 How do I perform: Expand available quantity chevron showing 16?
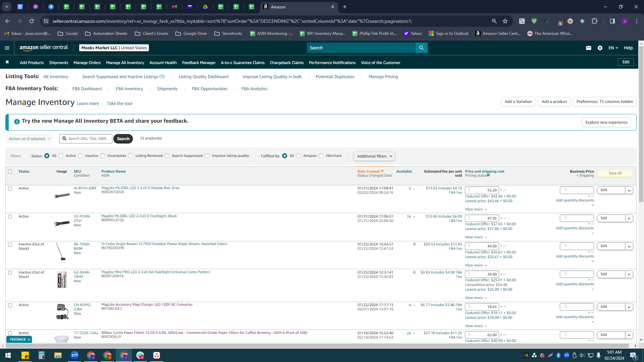pyautogui.click(x=414, y=217)
